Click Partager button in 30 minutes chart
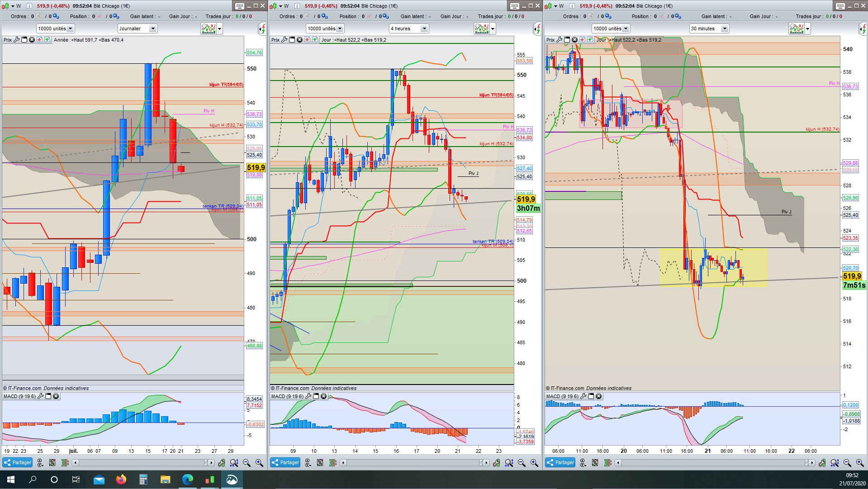 [560, 462]
